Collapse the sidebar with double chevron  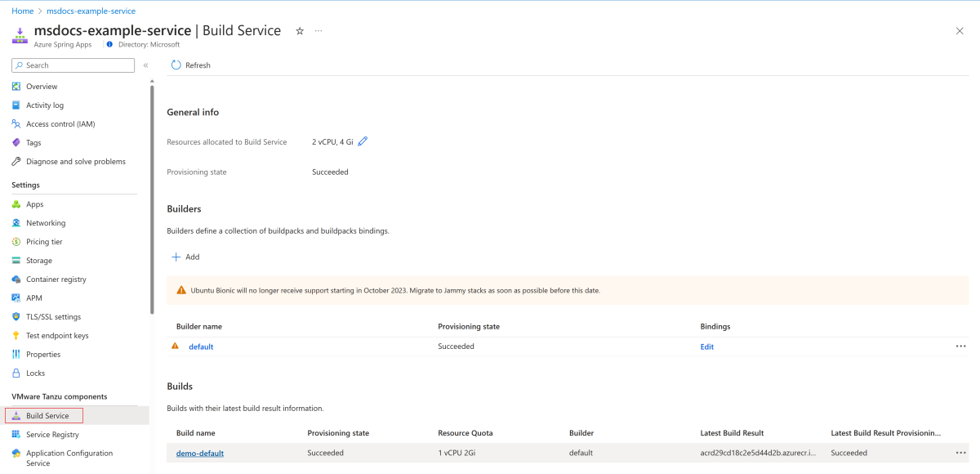tap(145, 65)
